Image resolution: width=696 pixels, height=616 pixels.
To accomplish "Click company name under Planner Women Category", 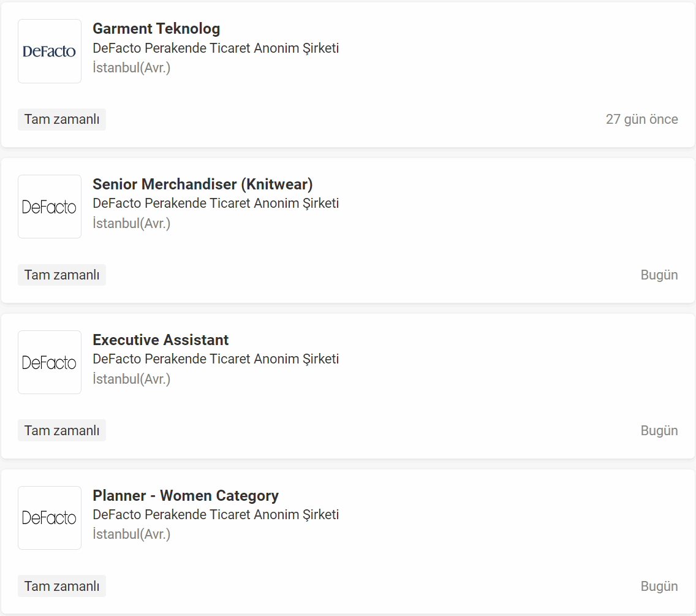I will tap(216, 515).
